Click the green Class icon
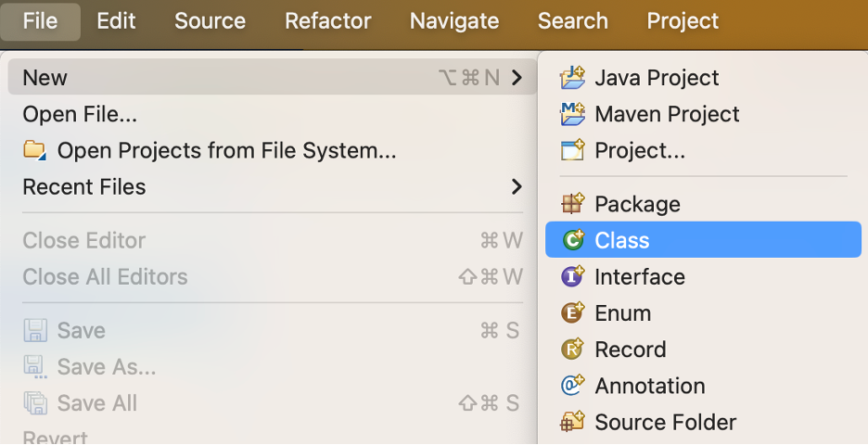The height and width of the screenshot is (445, 868). (x=573, y=240)
